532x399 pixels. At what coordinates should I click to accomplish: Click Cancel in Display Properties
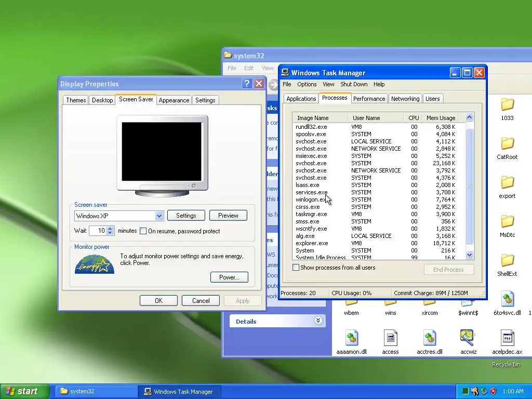click(x=201, y=301)
